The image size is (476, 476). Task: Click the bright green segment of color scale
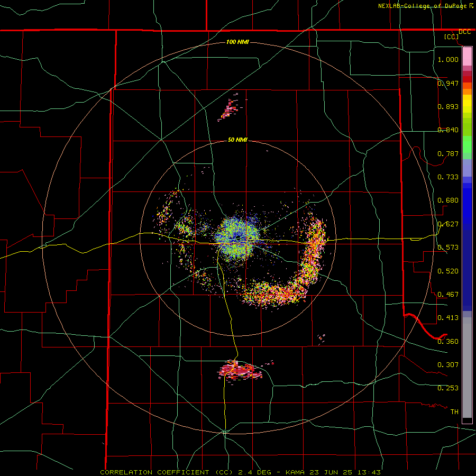coord(467,144)
